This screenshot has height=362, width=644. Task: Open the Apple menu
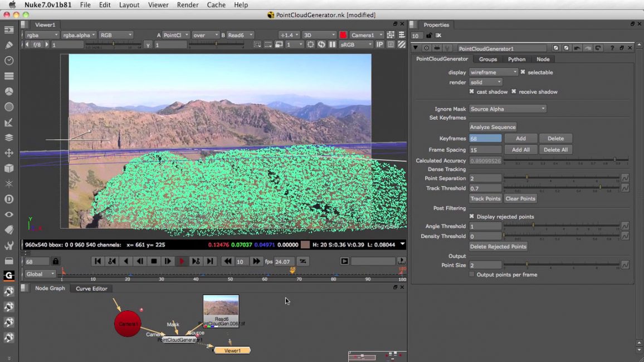point(12,5)
